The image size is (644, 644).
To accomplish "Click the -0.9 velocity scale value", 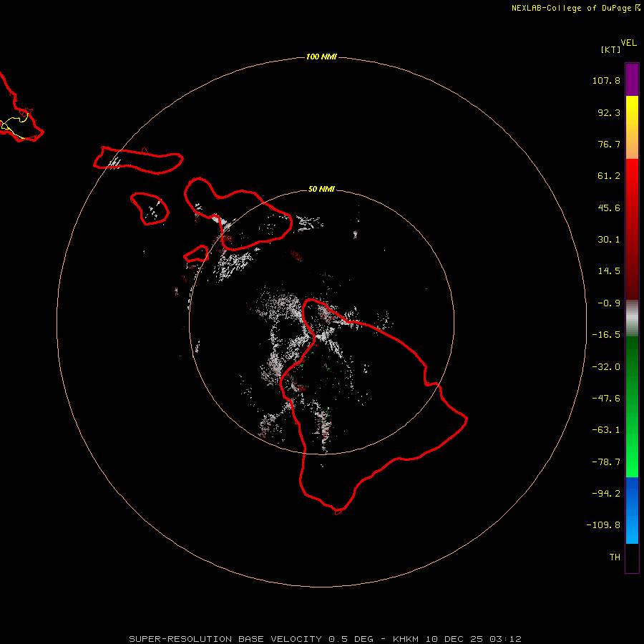I will click(609, 303).
